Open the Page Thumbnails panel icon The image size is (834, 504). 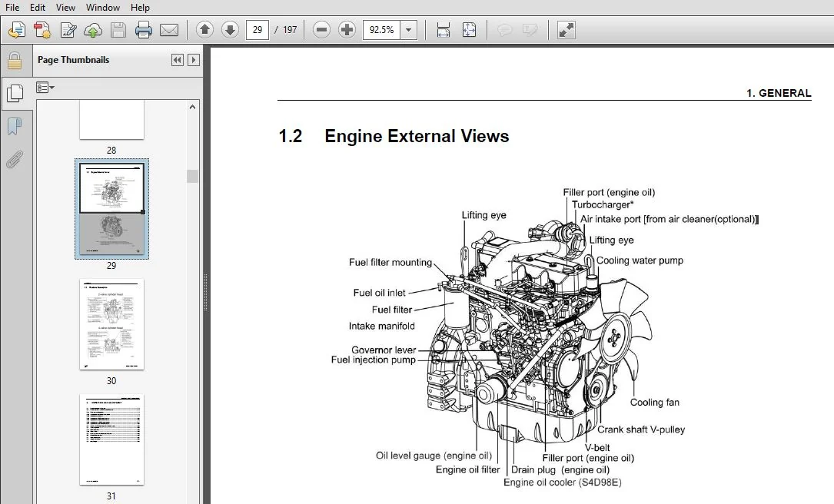coord(15,94)
